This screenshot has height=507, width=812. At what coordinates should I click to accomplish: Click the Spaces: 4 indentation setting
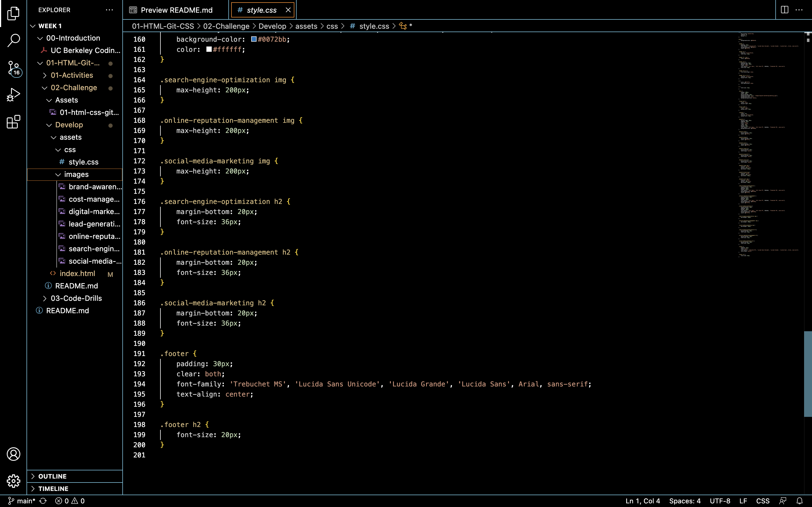[685, 501]
